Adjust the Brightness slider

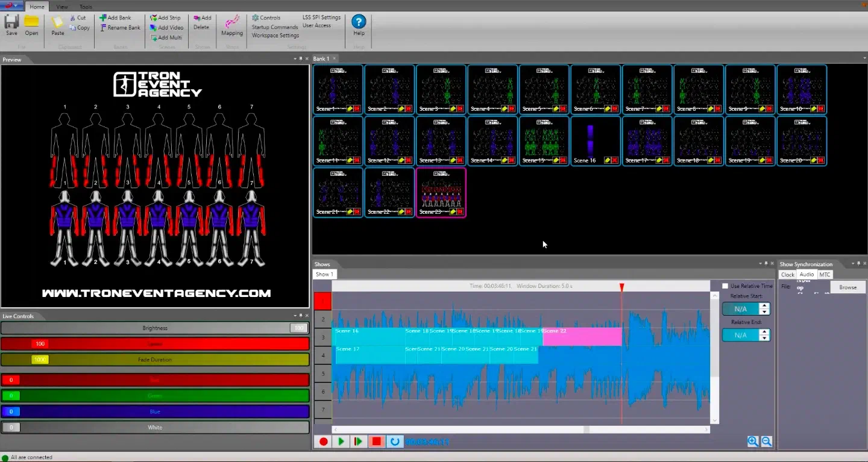point(155,328)
